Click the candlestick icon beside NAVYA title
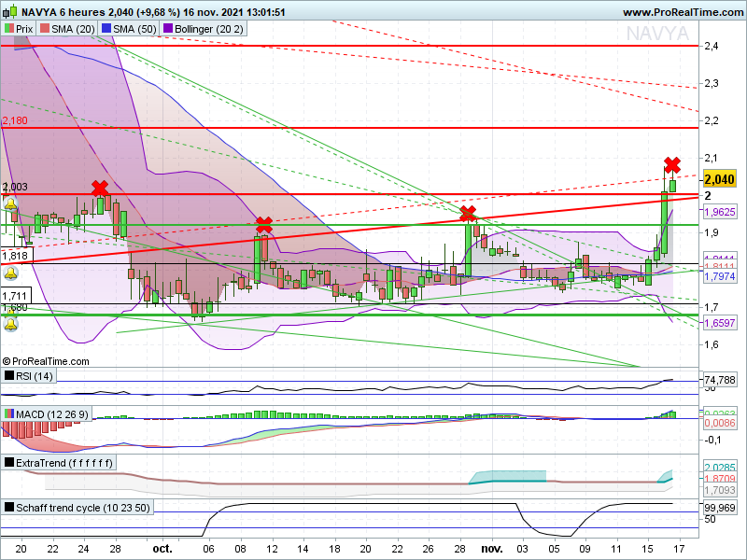The width and height of the screenshot is (747, 560). click(x=11, y=11)
